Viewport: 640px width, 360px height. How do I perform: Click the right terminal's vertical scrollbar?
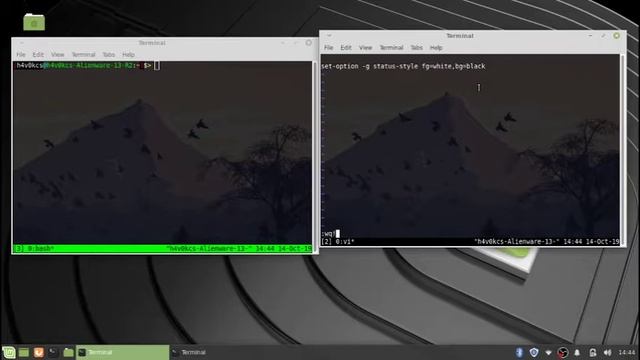(622, 149)
